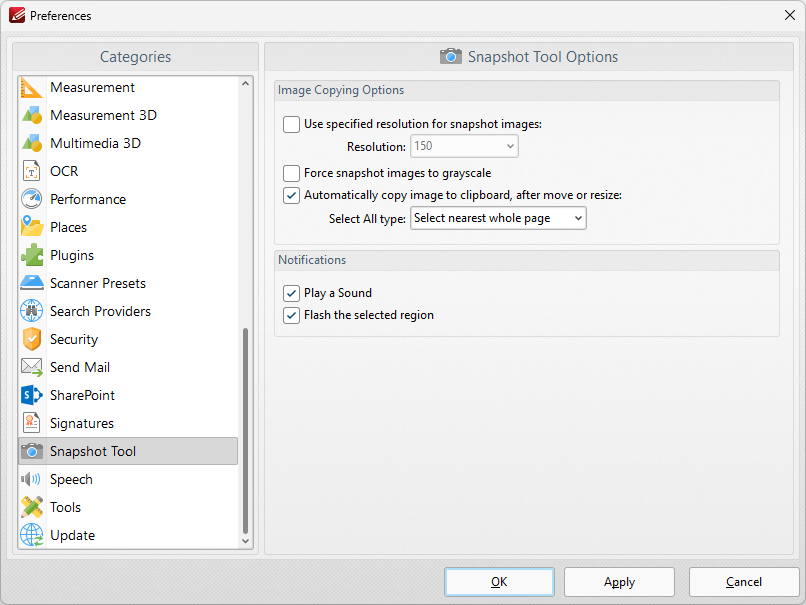Click the categories list scrollbar thumb
The image size is (806, 605).
pos(245,431)
